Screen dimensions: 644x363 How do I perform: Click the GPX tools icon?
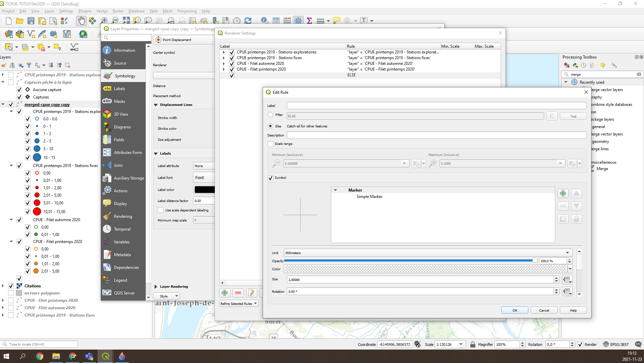[x=74, y=47]
